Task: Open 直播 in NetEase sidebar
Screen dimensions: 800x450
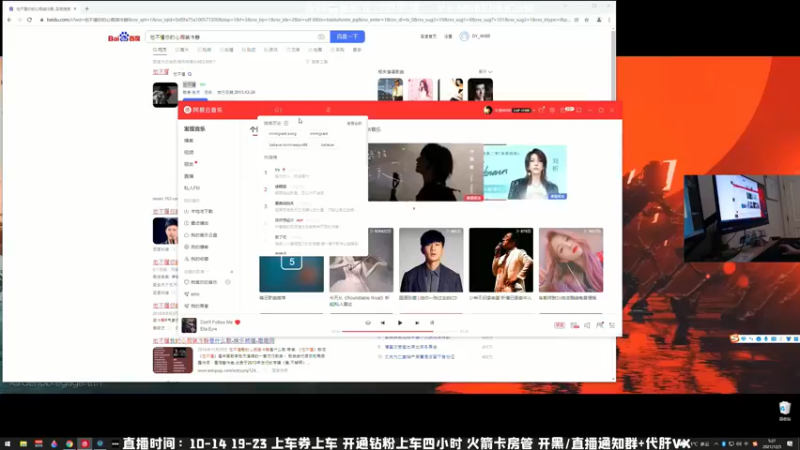Action: 189,176
